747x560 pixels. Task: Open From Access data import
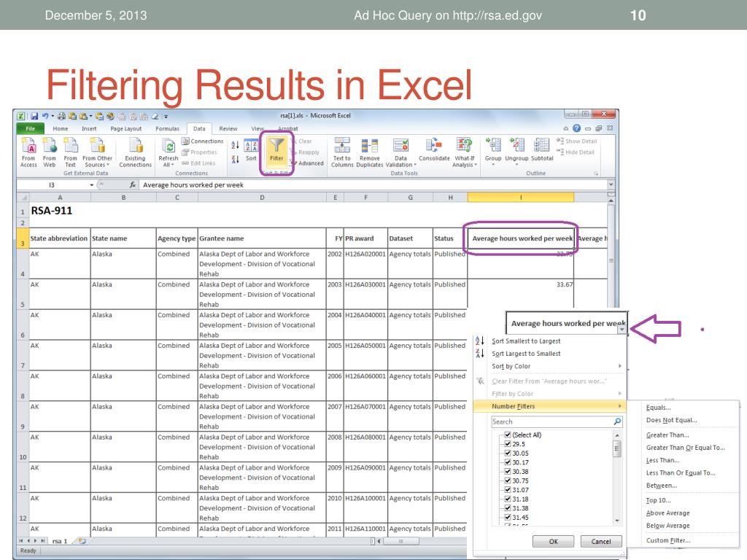click(x=28, y=152)
